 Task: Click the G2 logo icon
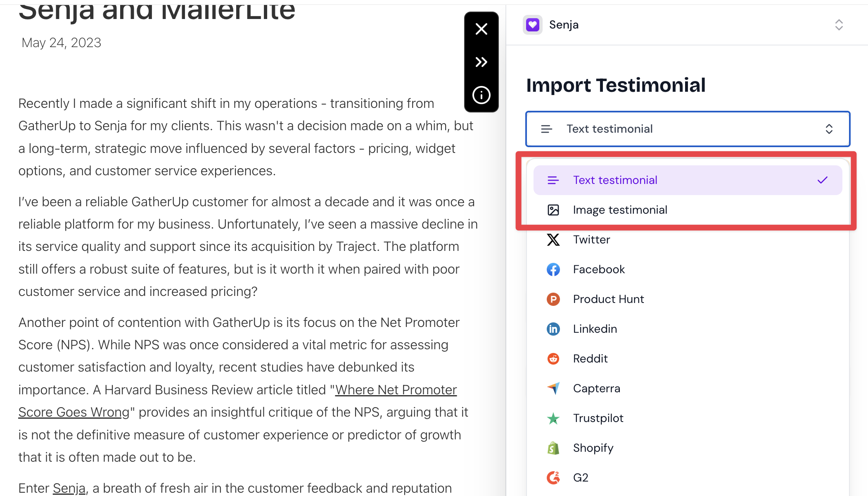tap(553, 478)
